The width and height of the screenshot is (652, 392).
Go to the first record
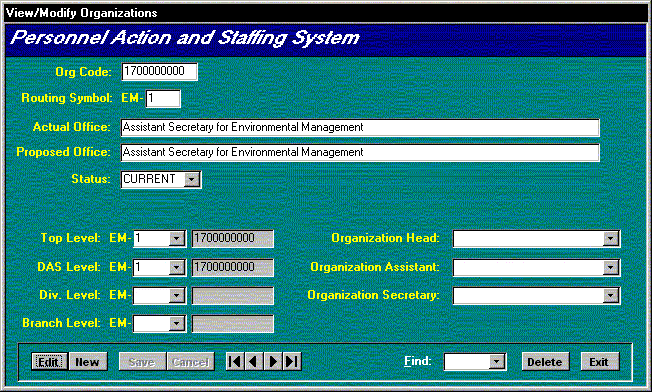click(x=235, y=361)
